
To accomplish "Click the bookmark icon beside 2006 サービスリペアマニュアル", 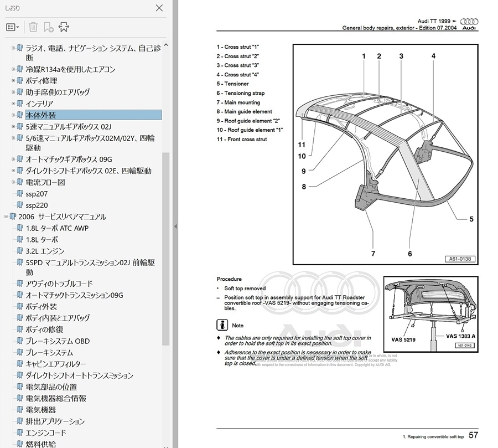I will [13, 216].
